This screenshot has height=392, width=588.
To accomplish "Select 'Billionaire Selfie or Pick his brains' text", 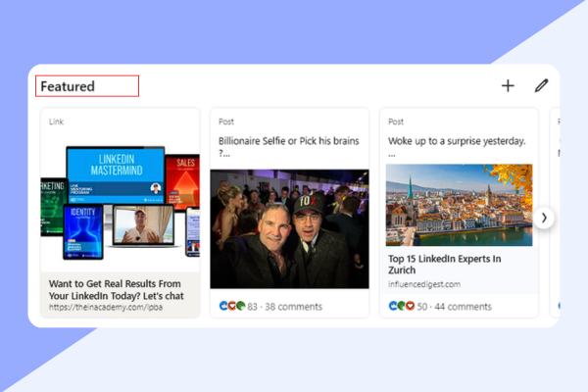I will pyautogui.click(x=286, y=140).
